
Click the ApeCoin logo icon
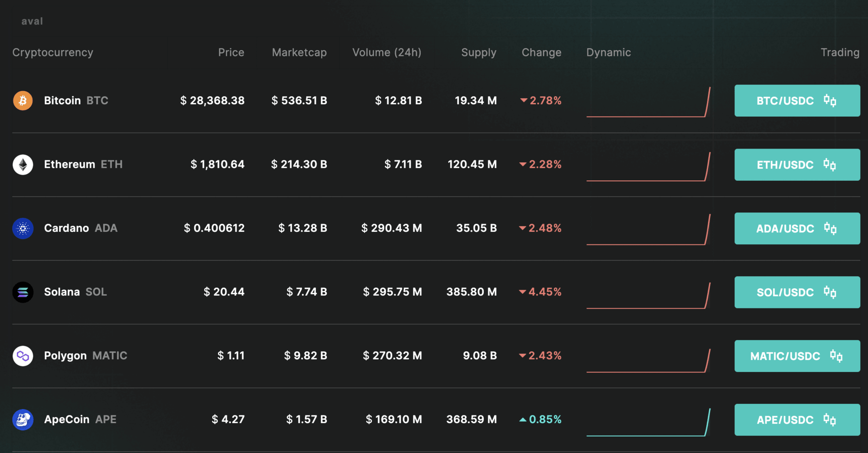pyautogui.click(x=23, y=420)
